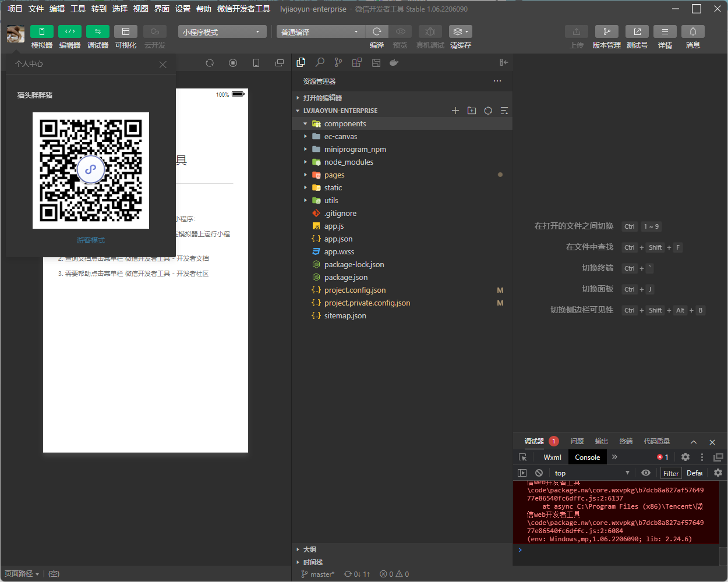The image size is (728, 582).
Task: Click the simulator refresh icon
Action: point(210,63)
